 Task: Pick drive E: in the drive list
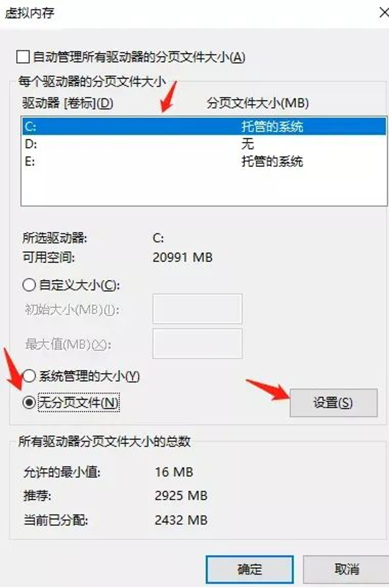point(204,161)
